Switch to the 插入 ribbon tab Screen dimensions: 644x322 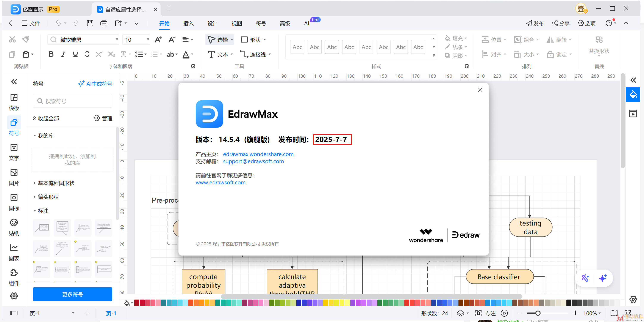[188, 24]
